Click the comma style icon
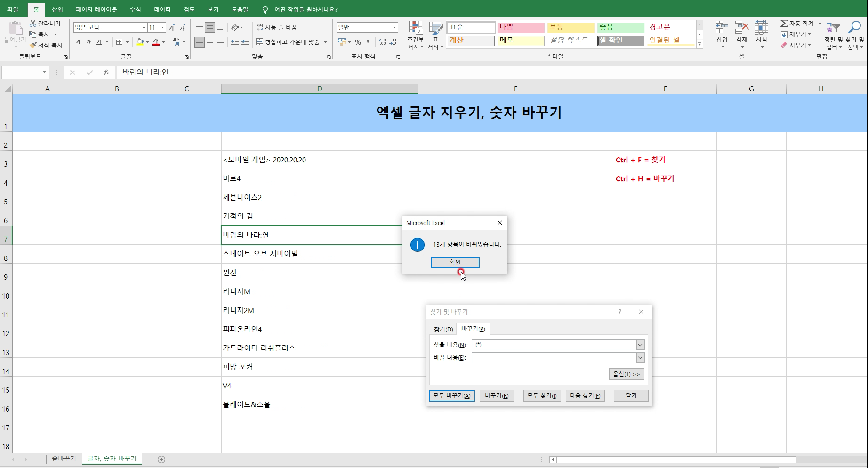868x468 pixels. point(368,42)
